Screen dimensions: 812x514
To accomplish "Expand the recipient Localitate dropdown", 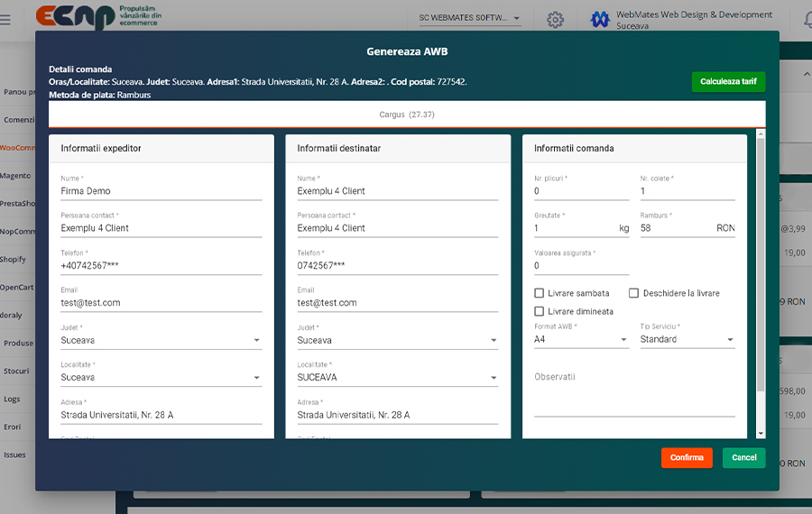I will coord(397,378).
